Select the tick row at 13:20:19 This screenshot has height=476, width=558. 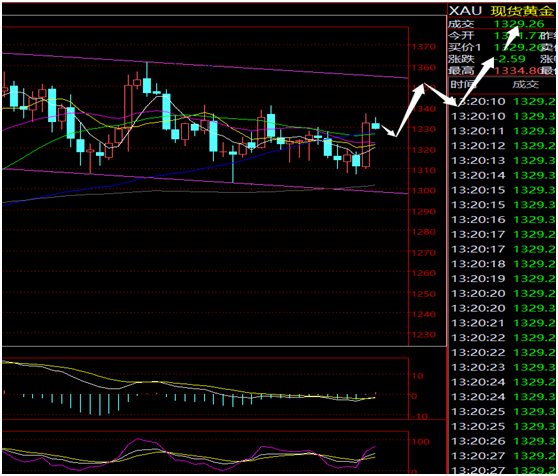[503, 279]
